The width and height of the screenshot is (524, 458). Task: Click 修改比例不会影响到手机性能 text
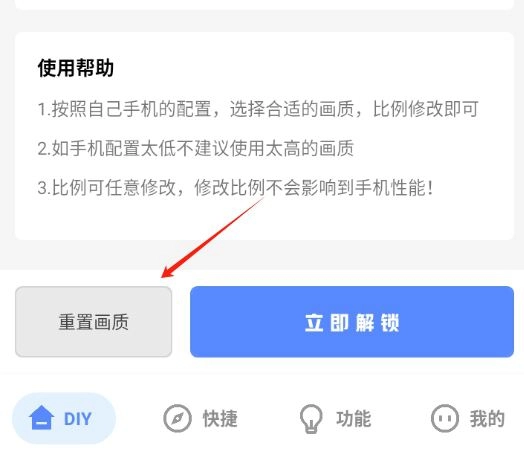coord(313,188)
